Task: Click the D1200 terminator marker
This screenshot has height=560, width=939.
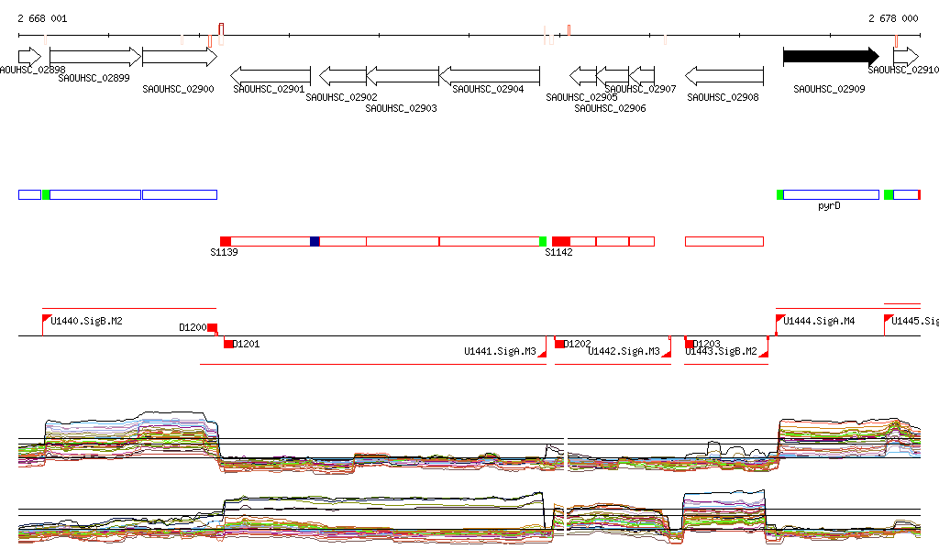Action: pyautogui.click(x=212, y=328)
